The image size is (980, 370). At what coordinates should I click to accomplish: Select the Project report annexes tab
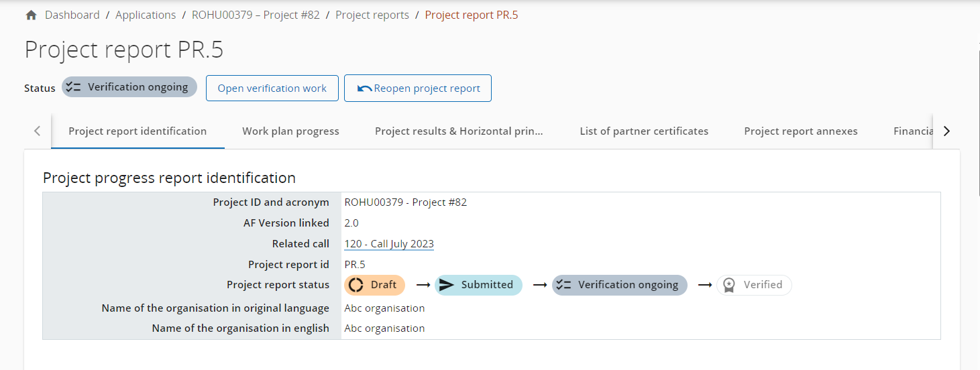pyautogui.click(x=800, y=131)
